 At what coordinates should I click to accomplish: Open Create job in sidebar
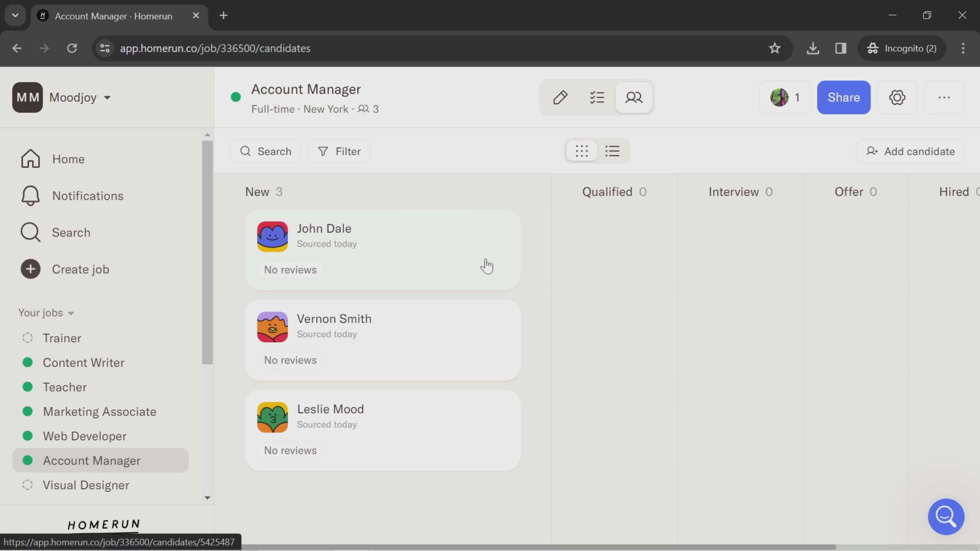coord(81,269)
